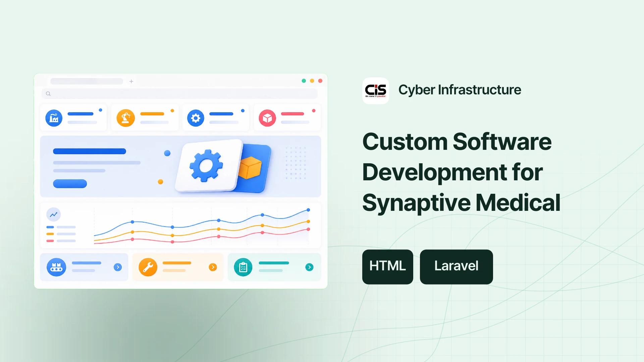Click the trend line chart icon

point(54,215)
